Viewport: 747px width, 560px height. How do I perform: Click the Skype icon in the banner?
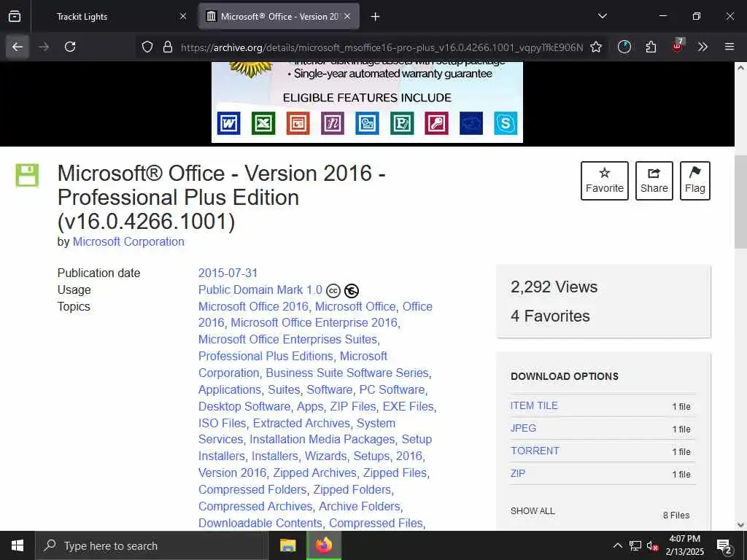(x=506, y=123)
